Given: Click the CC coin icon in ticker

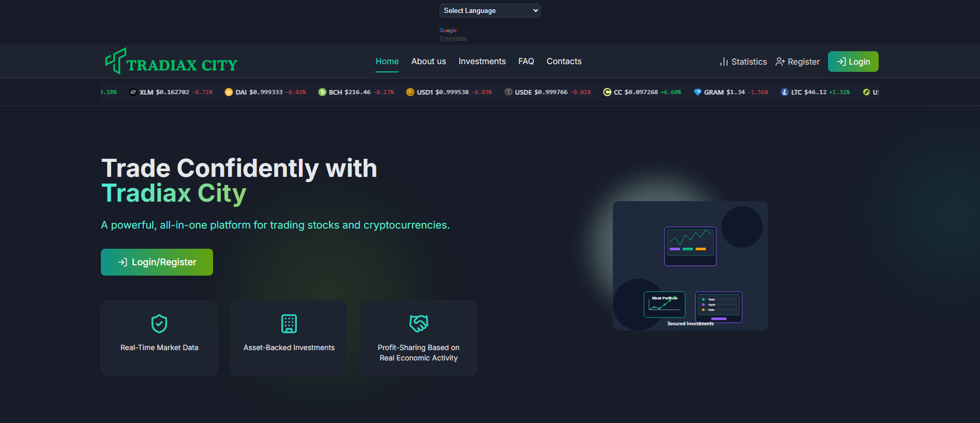Looking at the screenshot, I should 607,92.
